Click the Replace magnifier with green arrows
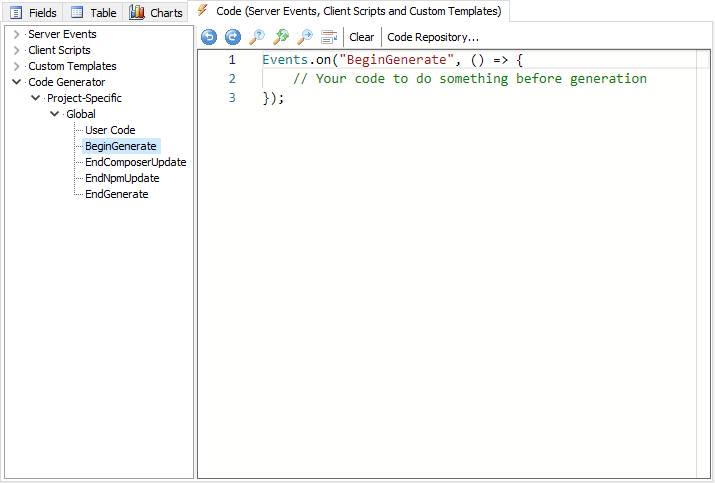 (281, 37)
